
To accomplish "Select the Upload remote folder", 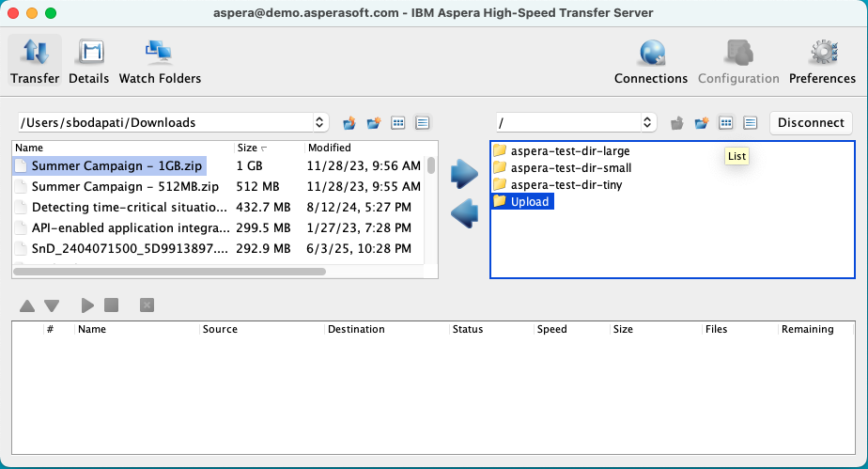I will 522,201.
